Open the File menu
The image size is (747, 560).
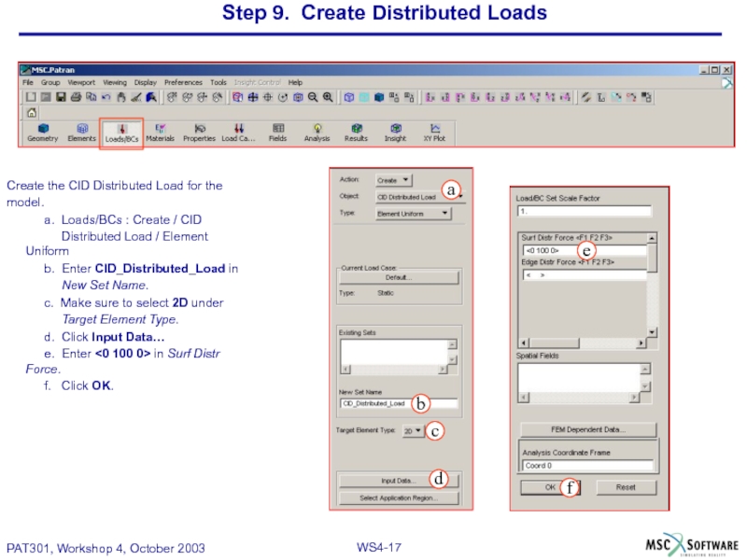tap(28, 82)
